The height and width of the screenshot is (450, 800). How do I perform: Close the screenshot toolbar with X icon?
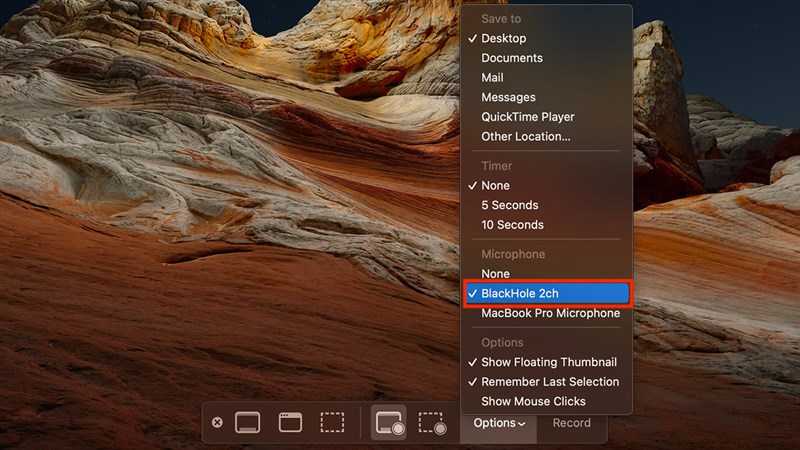pyautogui.click(x=217, y=422)
